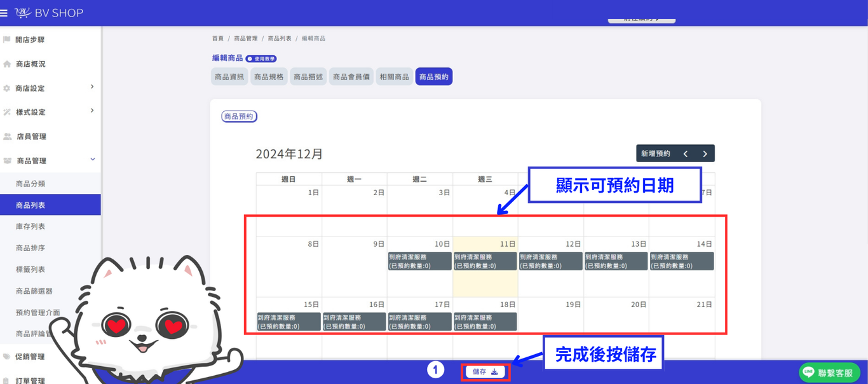The width and height of the screenshot is (868, 384).
Task: Click the wand icon beside 樣式設定
Action: point(7,112)
